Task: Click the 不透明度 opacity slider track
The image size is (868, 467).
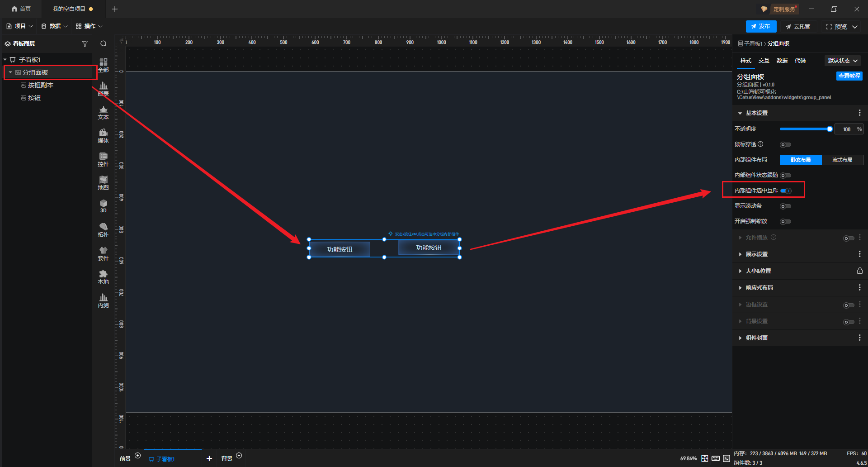Action: 805,129
